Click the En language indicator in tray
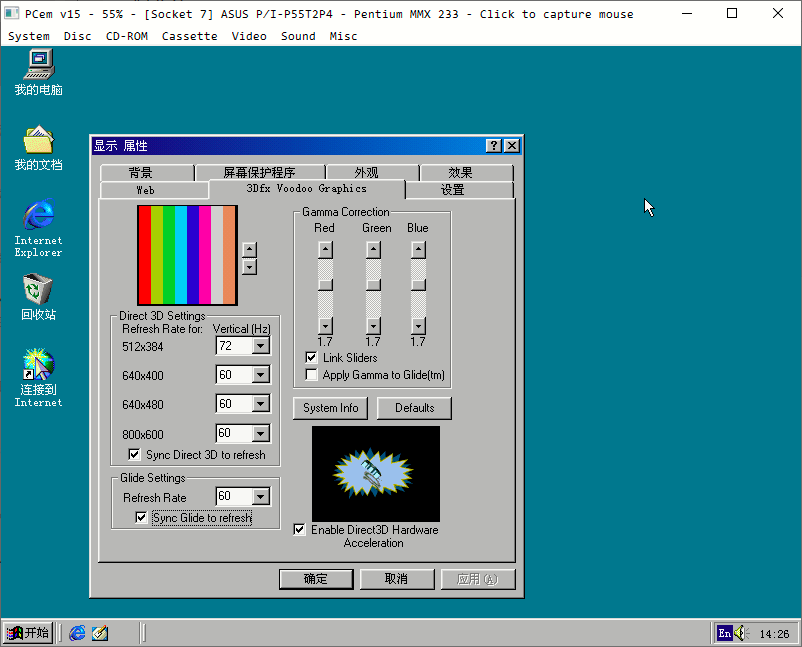 pos(724,633)
